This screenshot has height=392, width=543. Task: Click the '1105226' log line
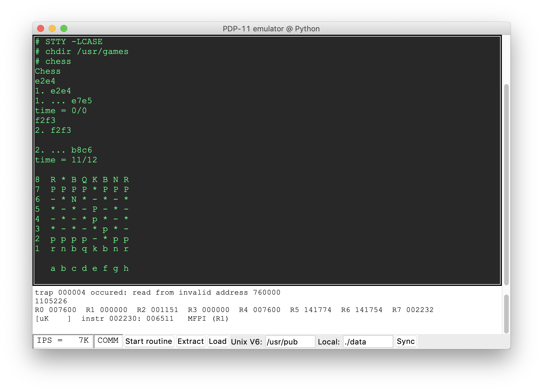(x=51, y=301)
